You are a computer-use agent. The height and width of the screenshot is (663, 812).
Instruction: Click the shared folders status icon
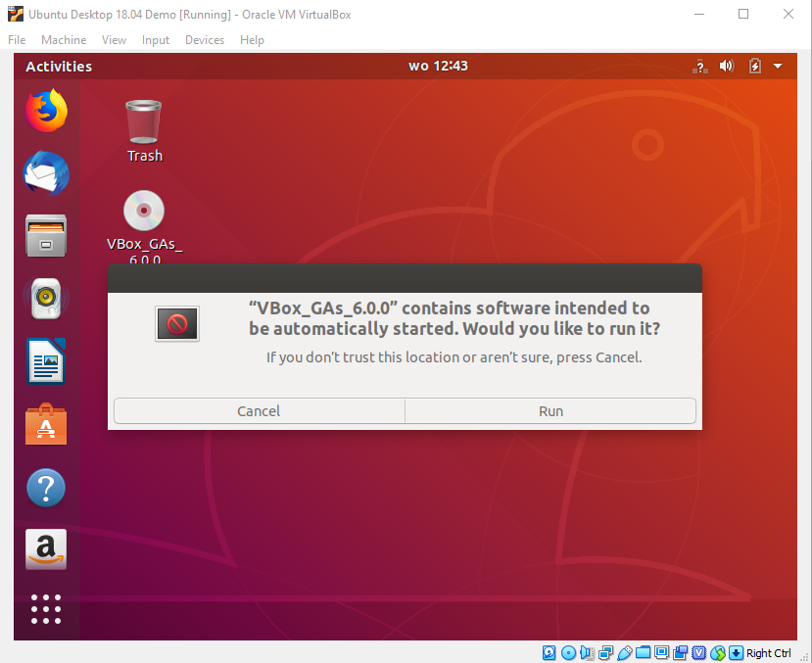(x=644, y=652)
